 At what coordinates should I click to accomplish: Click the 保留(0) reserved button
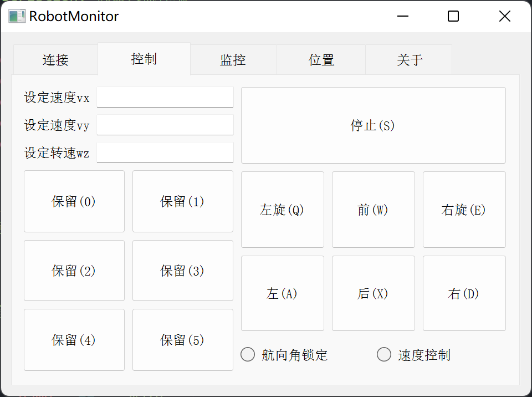coord(74,201)
